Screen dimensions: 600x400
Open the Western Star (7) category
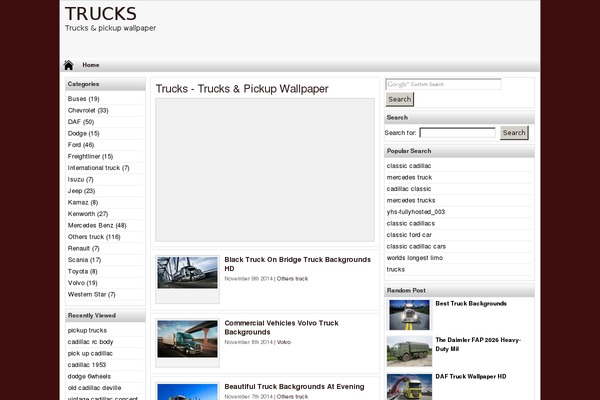click(x=91, y=294)
